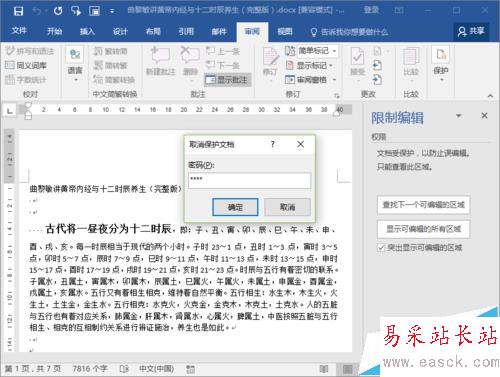Click 新建批注 new comment icon

point(161,55)
